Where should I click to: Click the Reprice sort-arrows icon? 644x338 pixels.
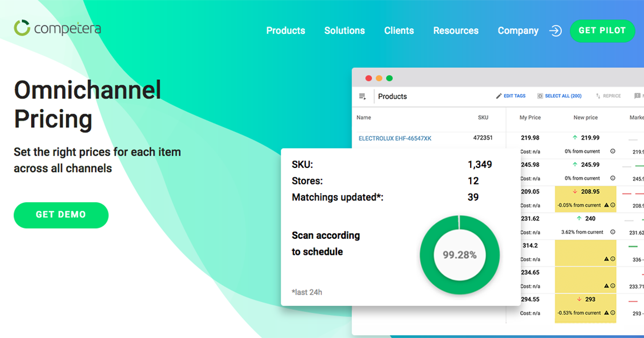(598, 95)
